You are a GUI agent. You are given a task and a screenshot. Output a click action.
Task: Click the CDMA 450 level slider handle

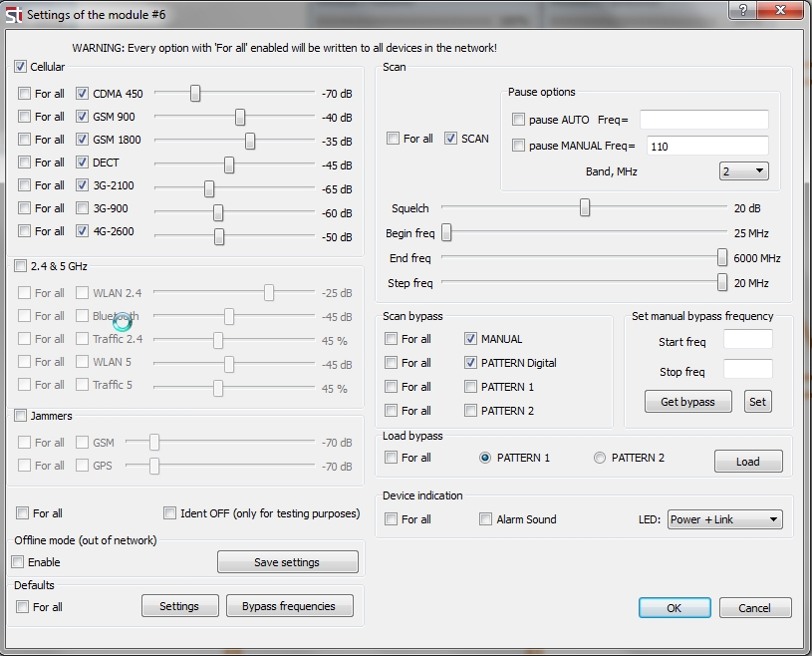pos(194,94)
